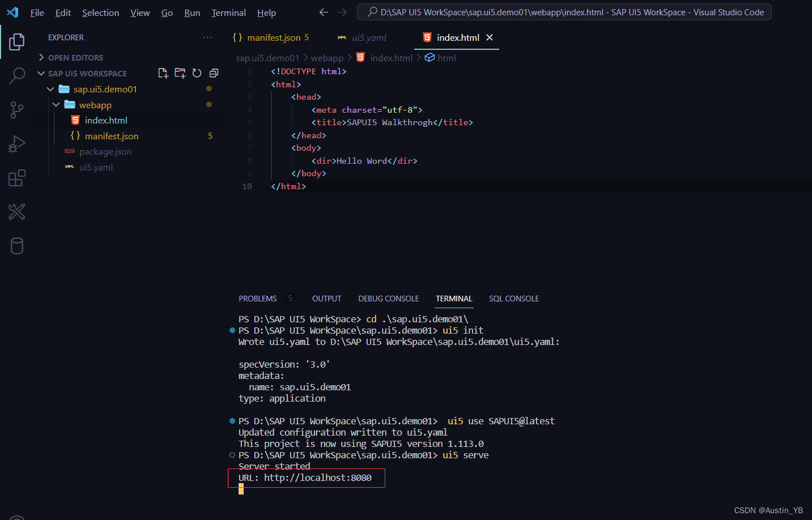Viewport: 812px width, 520px height.
Task: Open the localhost:8080 URL in terminal
Action: (x=318, y=478)
